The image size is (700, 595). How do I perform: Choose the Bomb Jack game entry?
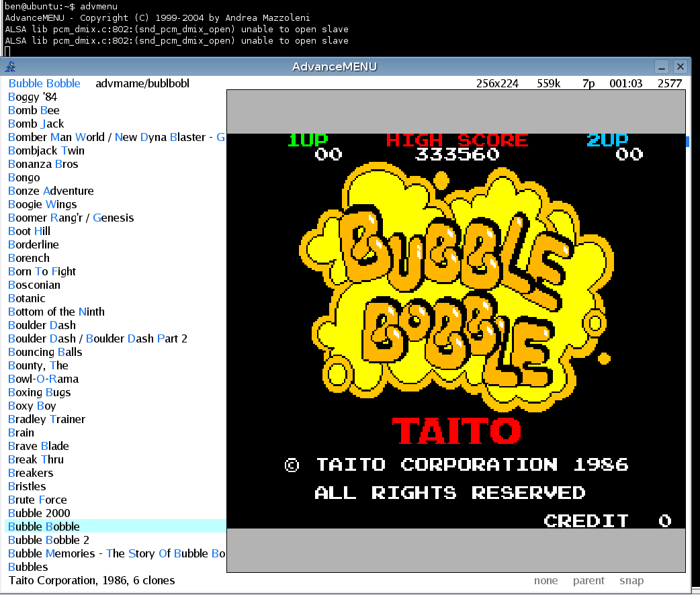click(x=36, y=124)
